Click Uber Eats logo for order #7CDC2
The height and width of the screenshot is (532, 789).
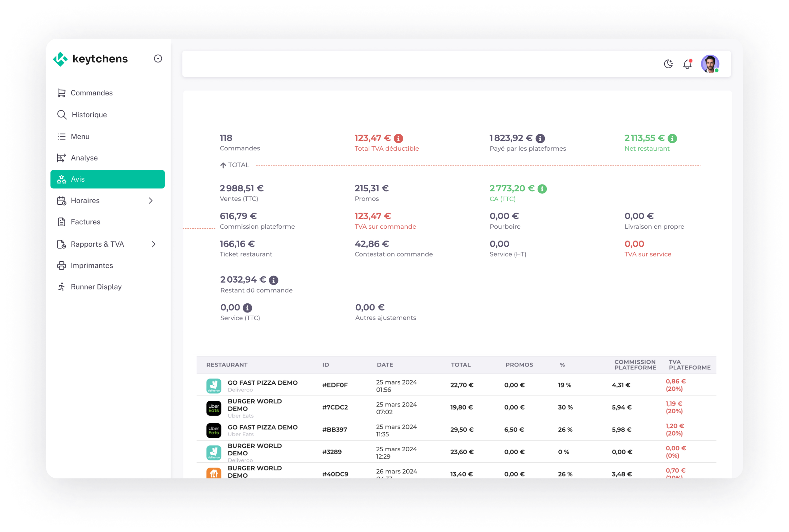[214, 408]
